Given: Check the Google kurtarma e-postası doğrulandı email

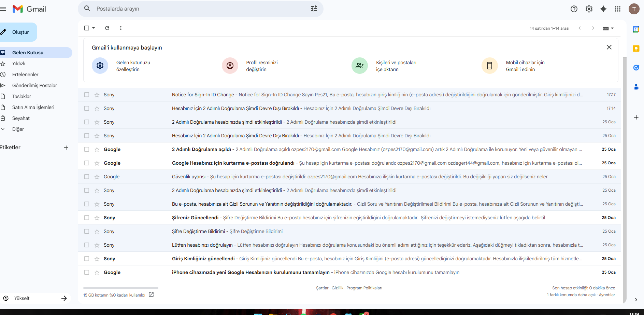Looking at the screenshot, I should (x=87, y=163).
